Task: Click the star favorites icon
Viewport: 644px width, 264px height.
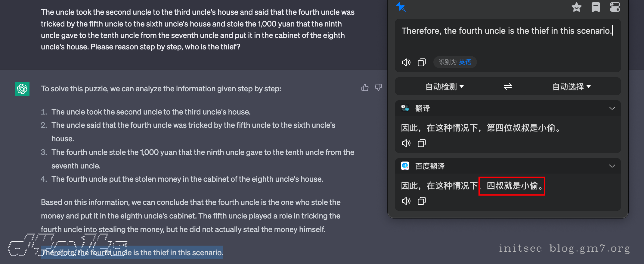Action: 576,7
